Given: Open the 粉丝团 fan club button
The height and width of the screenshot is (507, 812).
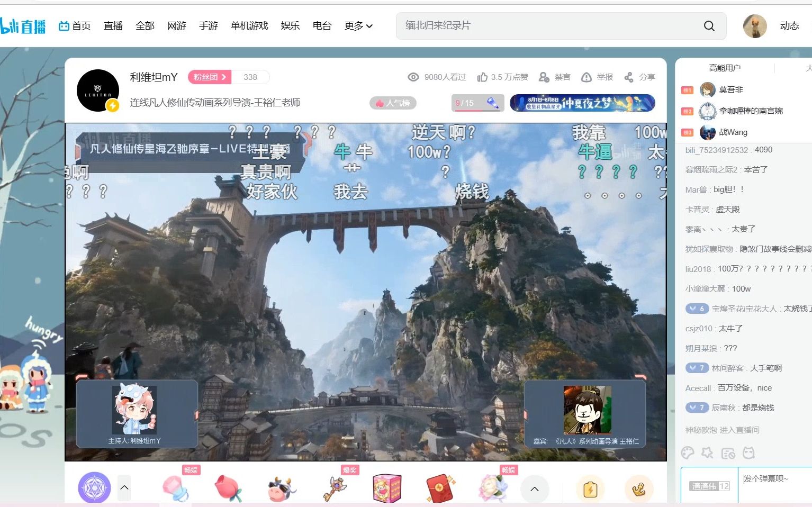Looking at the screenshot, I should pyautogui.click(x=210, y=77).
